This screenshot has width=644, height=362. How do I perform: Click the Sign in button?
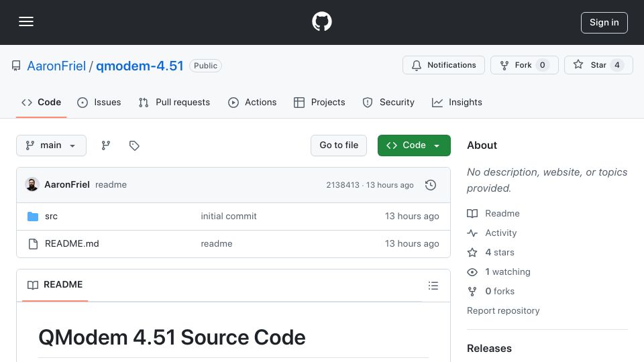click(604, 23)
